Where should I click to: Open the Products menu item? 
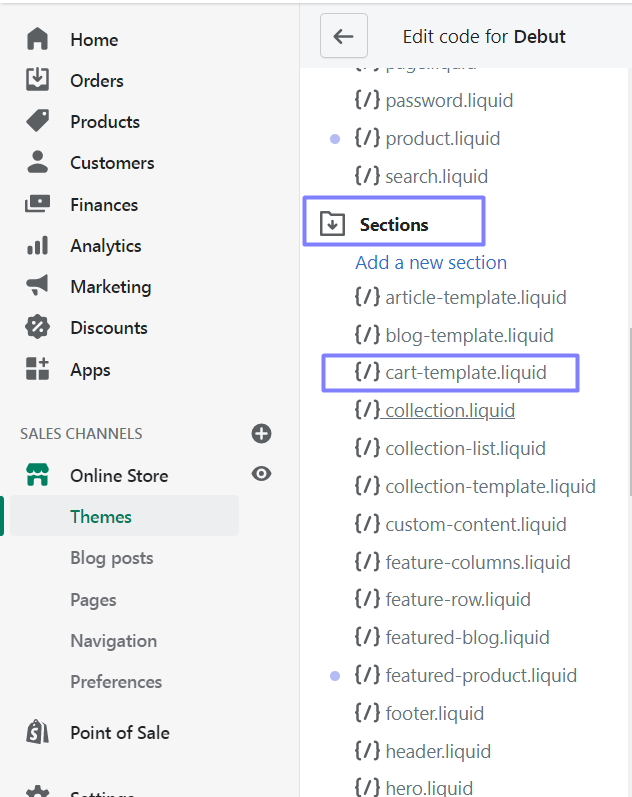click(x=105, y=122)
